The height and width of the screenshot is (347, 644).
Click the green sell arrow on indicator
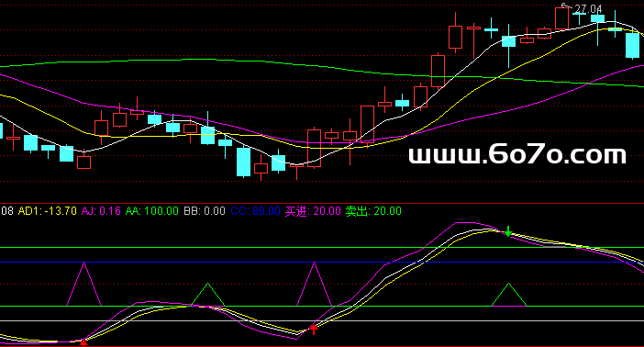(508, 231)
